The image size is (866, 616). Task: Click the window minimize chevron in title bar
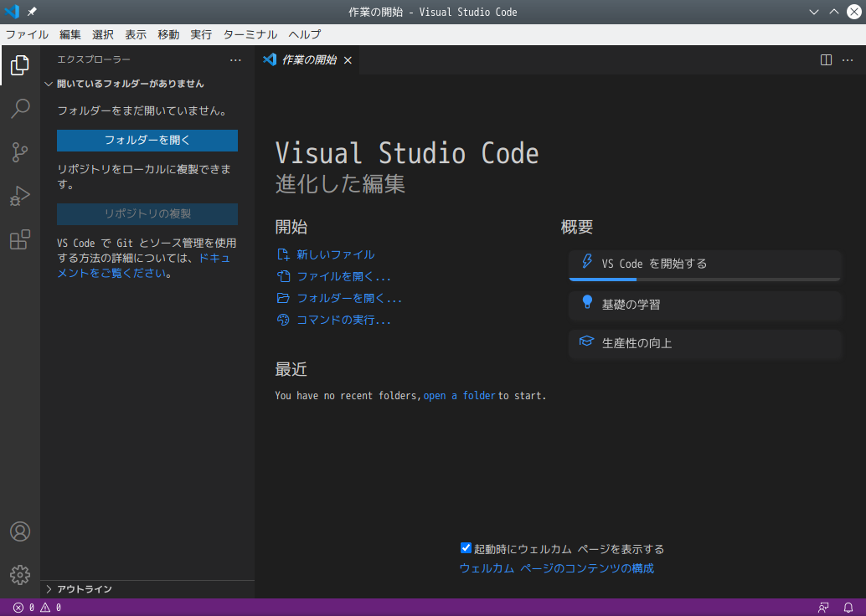[x=813, y=12]
